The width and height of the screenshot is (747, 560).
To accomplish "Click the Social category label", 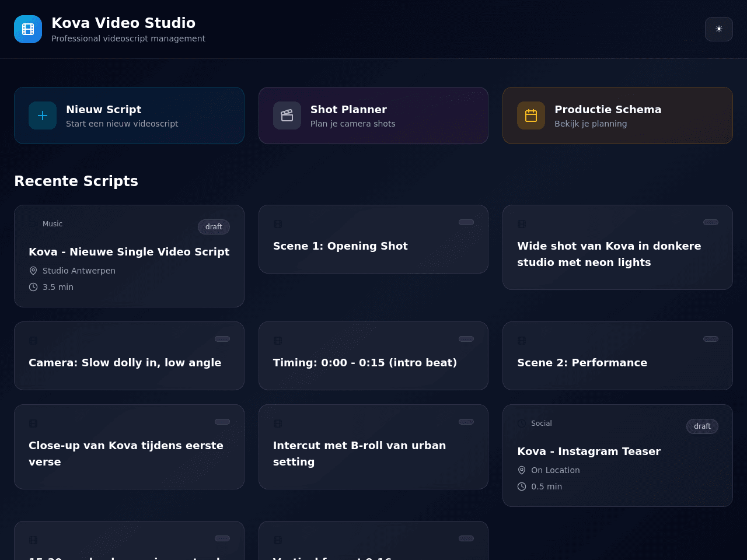I will tap(541, 423).
